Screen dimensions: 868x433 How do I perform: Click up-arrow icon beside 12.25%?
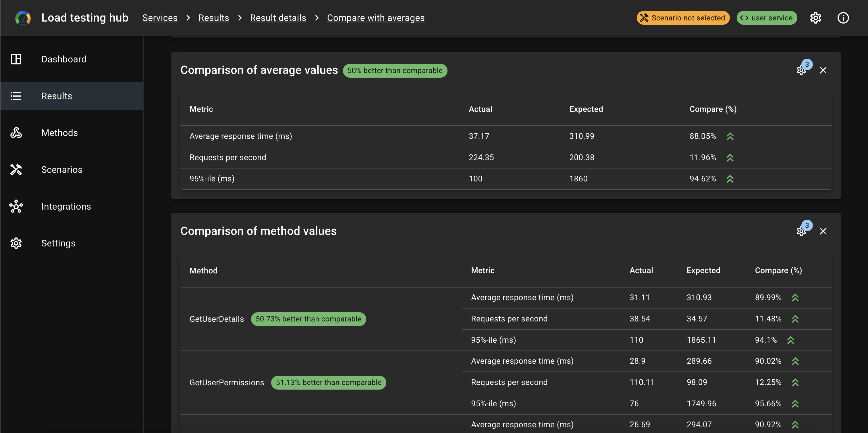pos(795,382)
